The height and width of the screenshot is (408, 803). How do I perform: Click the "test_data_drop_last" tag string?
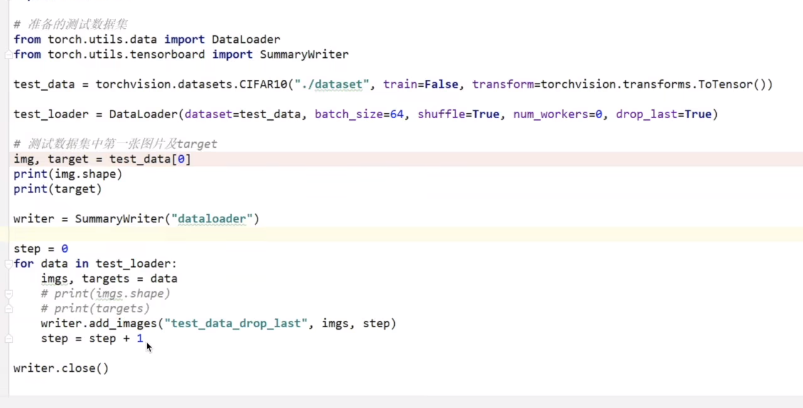(236, 324)
